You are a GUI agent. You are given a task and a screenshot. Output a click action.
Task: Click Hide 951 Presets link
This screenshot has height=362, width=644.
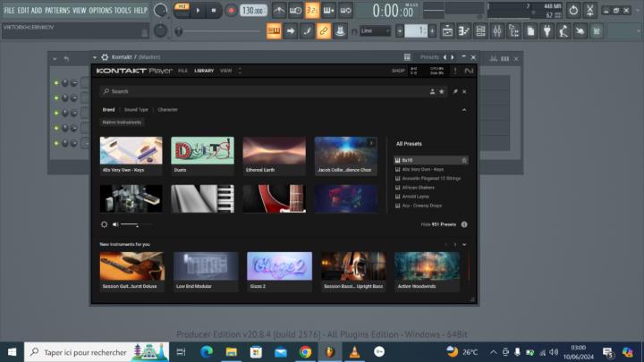[x=438, y=224]
